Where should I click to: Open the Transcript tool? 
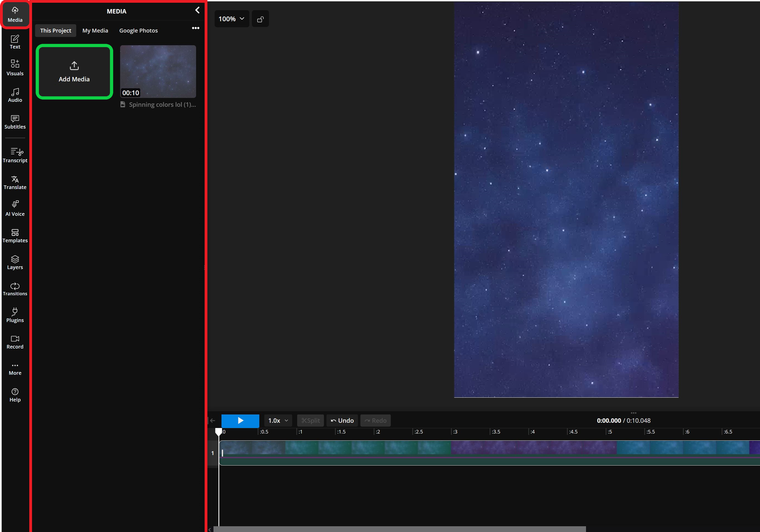point(15,155)
